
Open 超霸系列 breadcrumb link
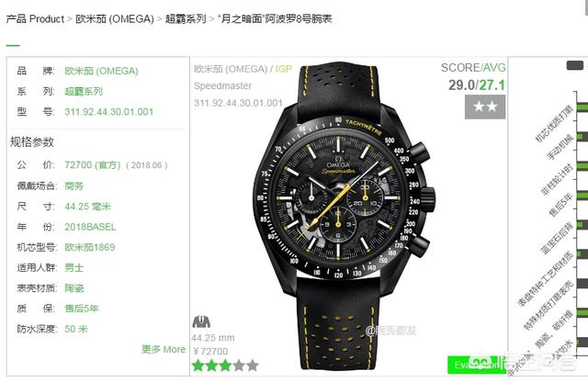pos(186,18)
